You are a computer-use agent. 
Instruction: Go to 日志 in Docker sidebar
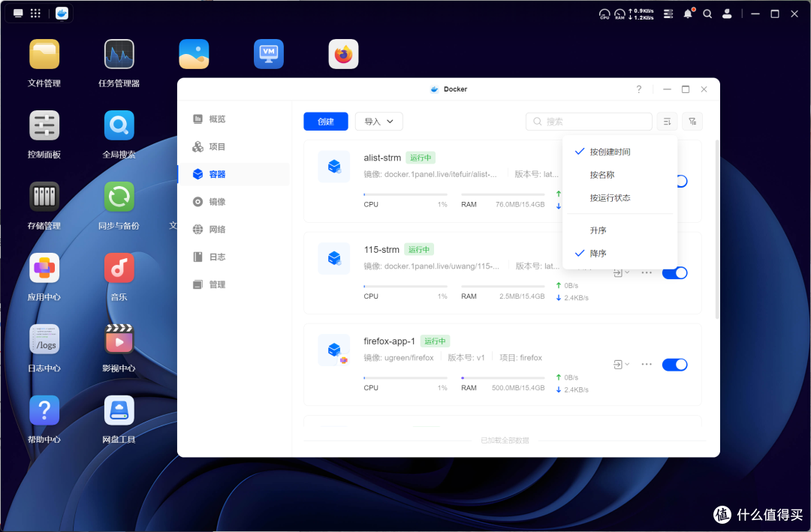(234, 257)
